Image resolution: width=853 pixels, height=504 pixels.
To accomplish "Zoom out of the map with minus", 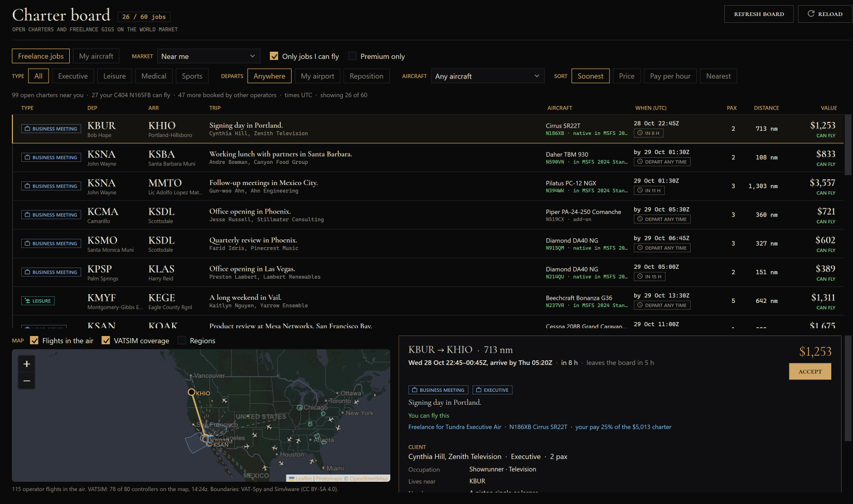I will pyautogui.click(x=27, y=381).
